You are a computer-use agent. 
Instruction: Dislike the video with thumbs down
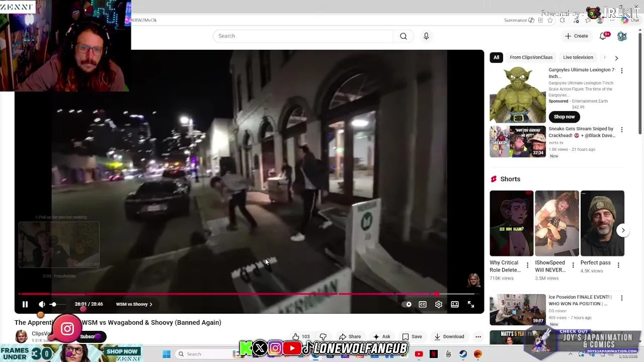323,337
